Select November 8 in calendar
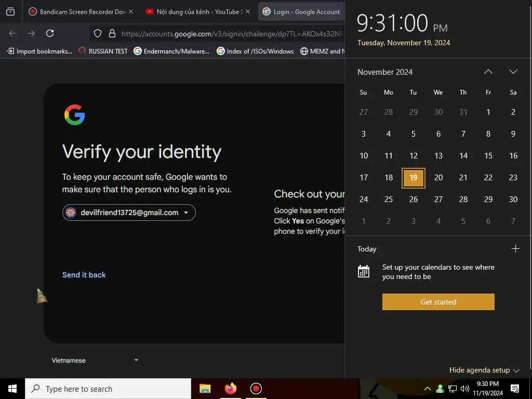Image resolution: width=532 pixels, height=399 pixels. 488,134
